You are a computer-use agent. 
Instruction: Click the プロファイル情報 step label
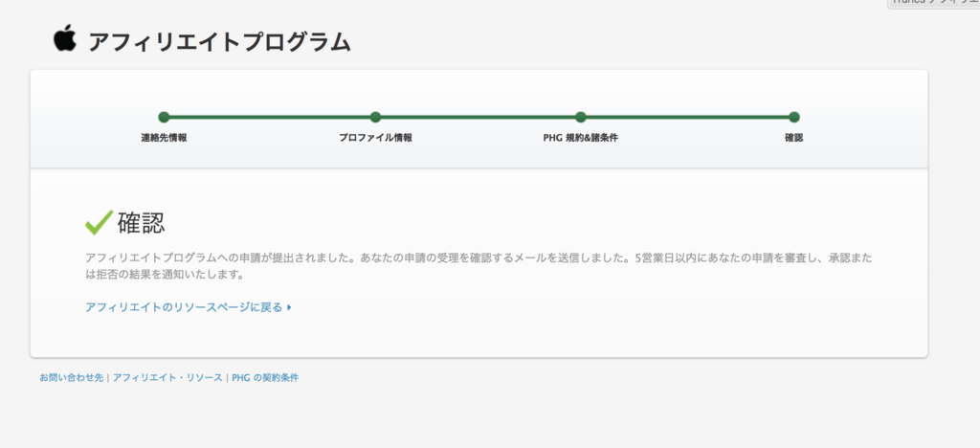(x=375, y=138)
